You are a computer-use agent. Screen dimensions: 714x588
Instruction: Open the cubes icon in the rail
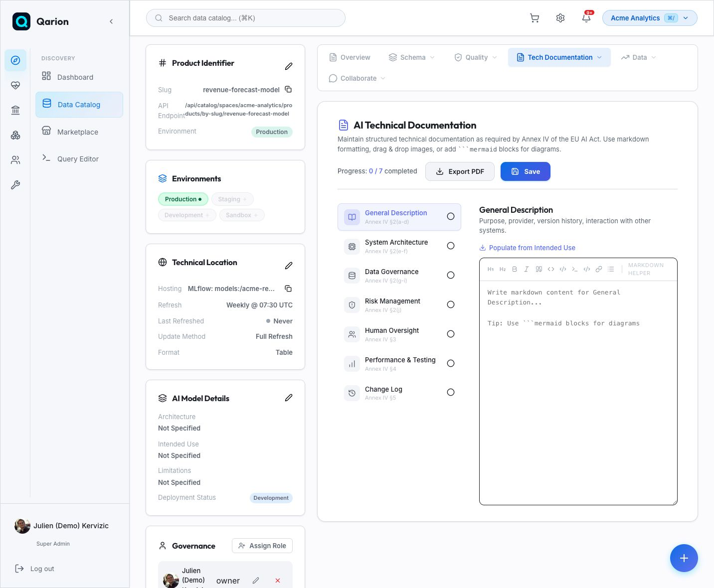(x=15, y=135)
